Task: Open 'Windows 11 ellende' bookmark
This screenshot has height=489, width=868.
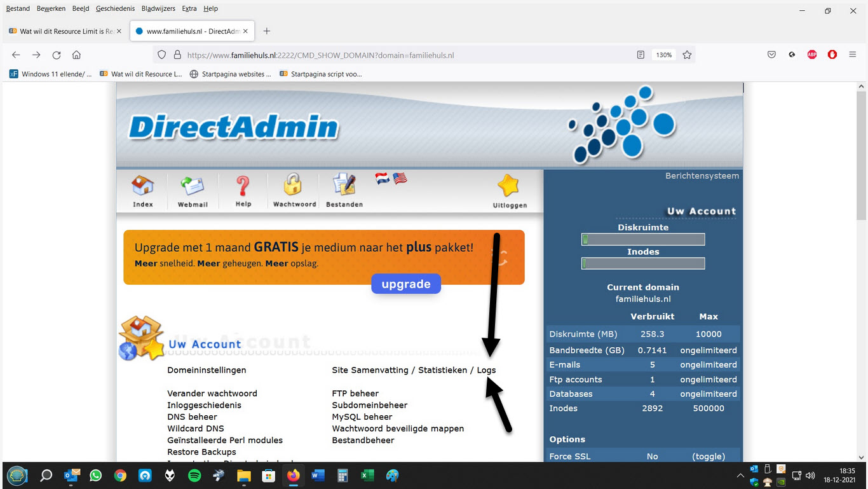Action: click(x=51, y=74)
